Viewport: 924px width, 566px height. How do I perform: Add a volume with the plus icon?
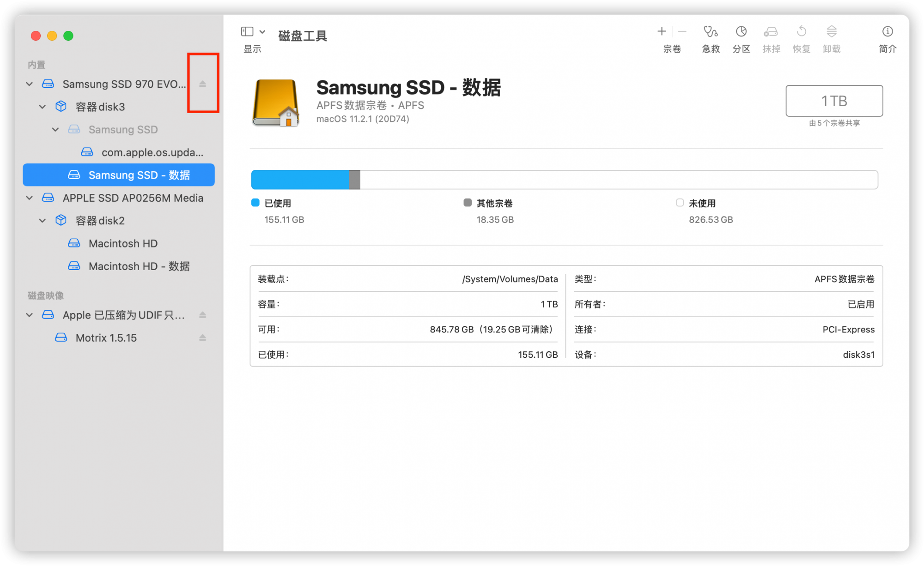tap(662, 31)
